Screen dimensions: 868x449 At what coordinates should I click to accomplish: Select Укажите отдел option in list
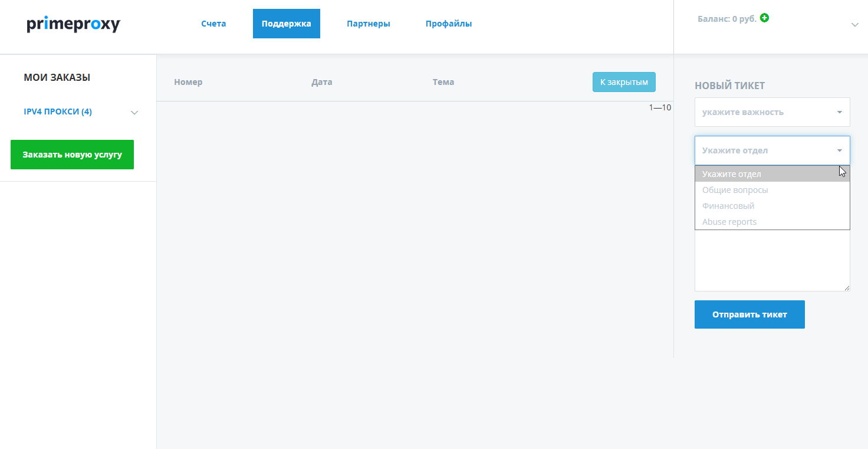pos(772,174)
